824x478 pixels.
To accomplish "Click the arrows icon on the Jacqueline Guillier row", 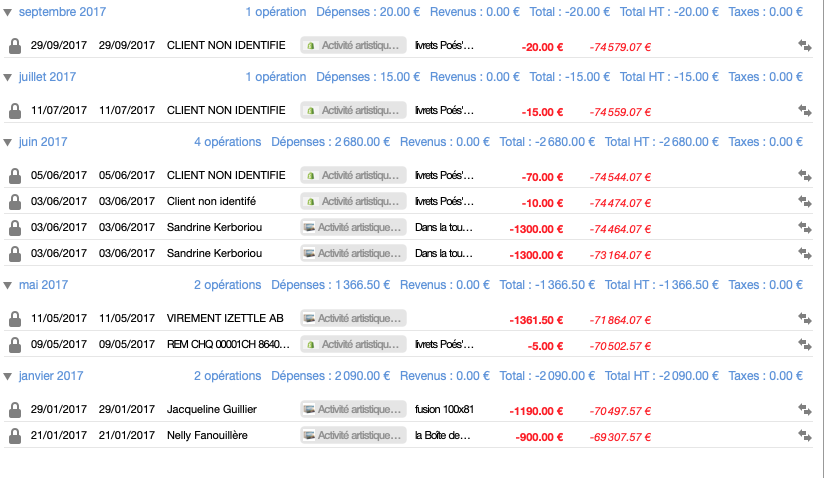I will point(805,410).
